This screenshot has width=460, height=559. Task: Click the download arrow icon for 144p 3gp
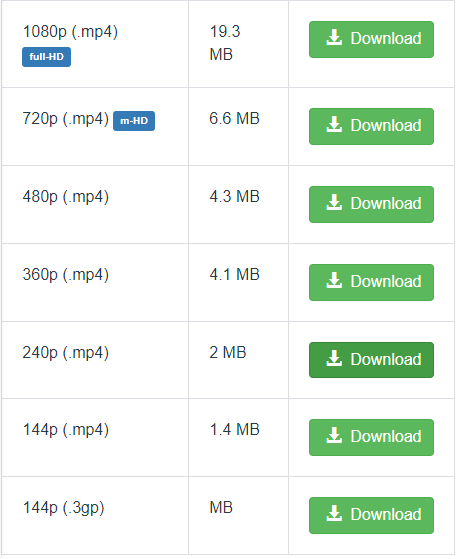point(334,514)
